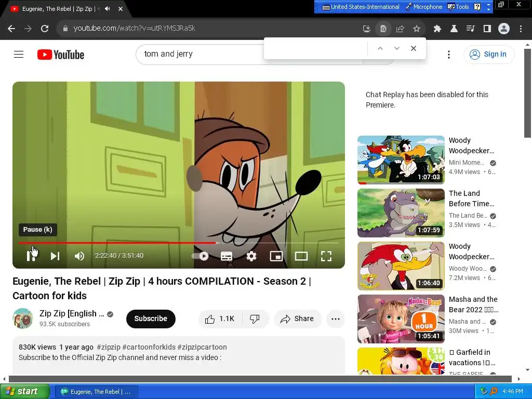The width and height of the screenshot is (532, 399).
Task: Open Chrome profile avatar
Action: click(x=504, y=29)
